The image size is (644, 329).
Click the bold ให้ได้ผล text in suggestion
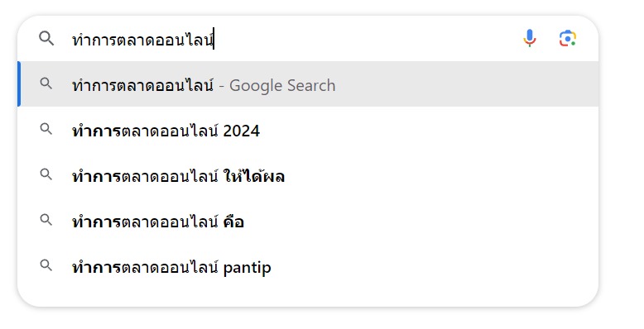[254, 176]
